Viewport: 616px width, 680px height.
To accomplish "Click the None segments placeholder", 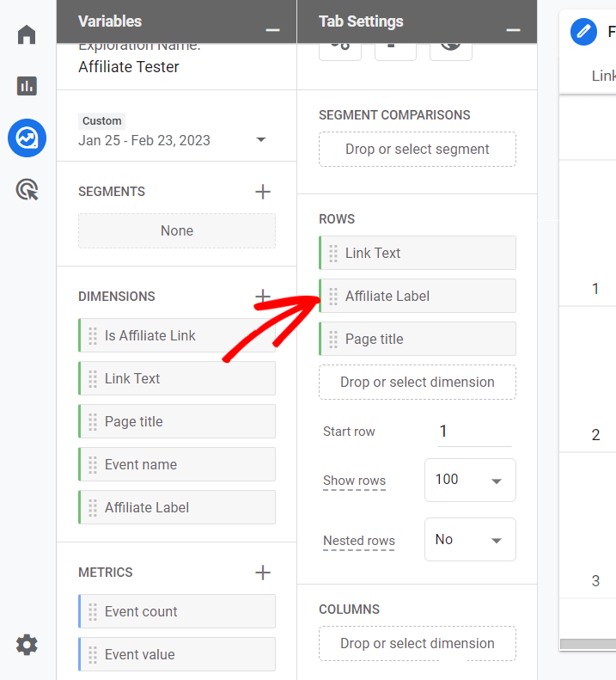I will (x=177, y=230).
